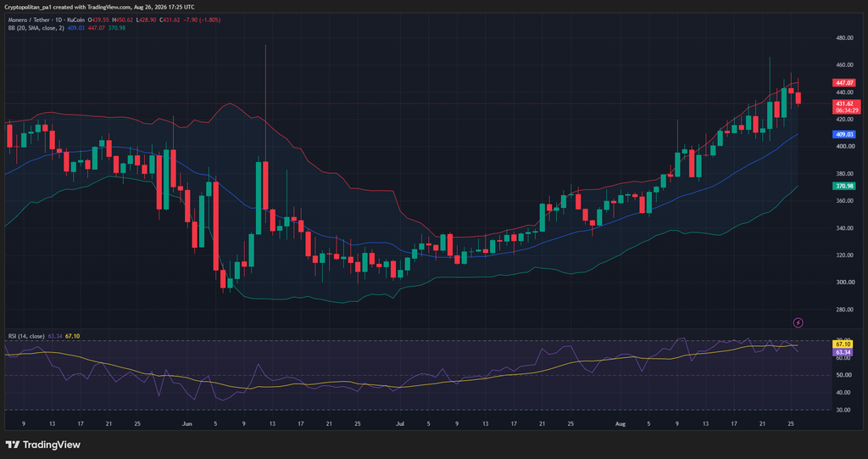Click the green 370.98 lower band tag on price axis
The image size is (868, 459).
844,187
